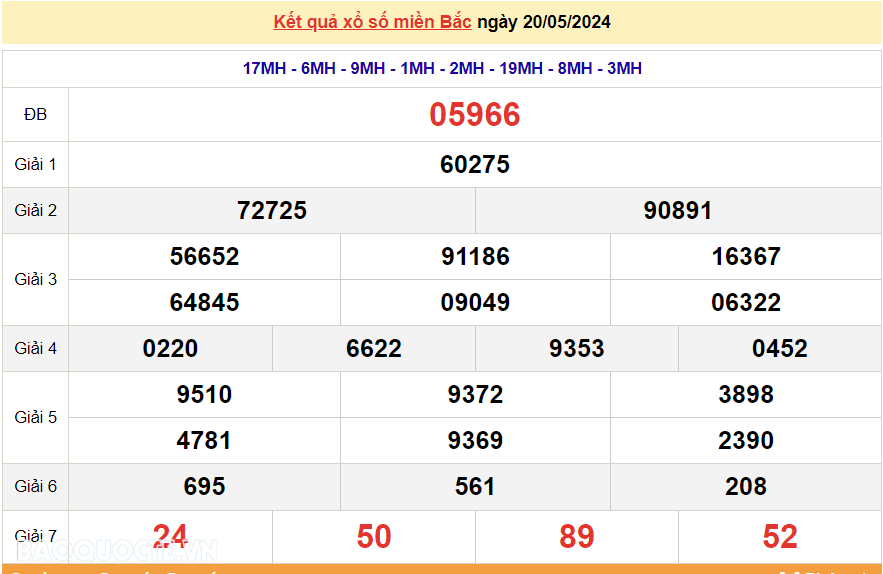Viewport: 883px width, 574px height.
Task: Select fifth prize number 2390
Action: tap(746, 440)
